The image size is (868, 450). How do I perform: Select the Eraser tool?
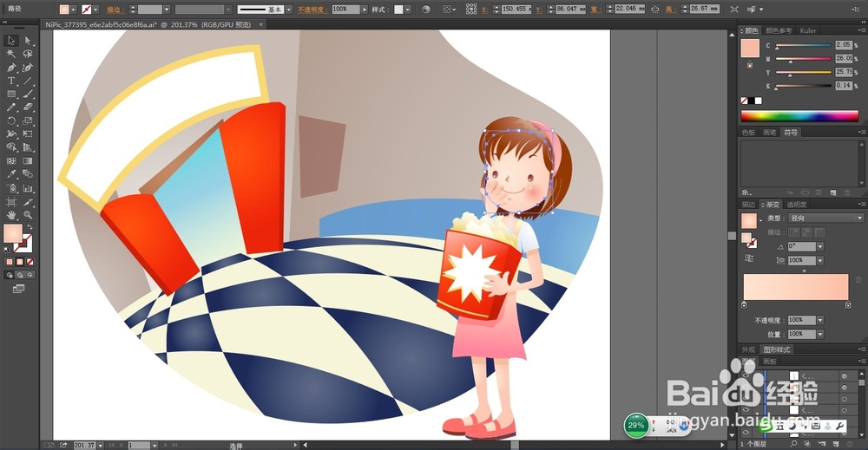coord(28,108)
